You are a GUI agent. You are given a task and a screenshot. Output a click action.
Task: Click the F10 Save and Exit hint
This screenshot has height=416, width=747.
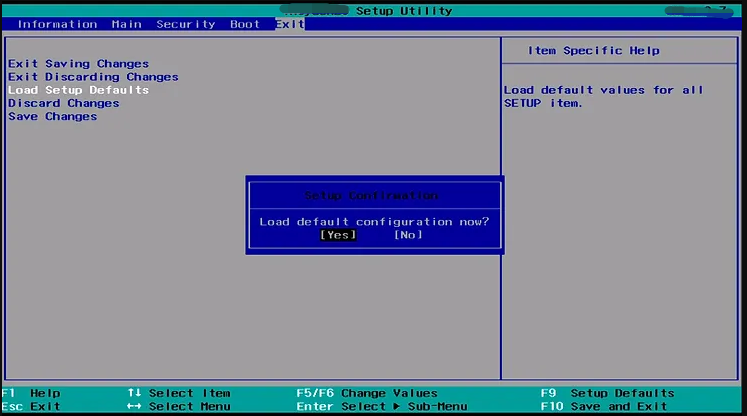[604, 407]
